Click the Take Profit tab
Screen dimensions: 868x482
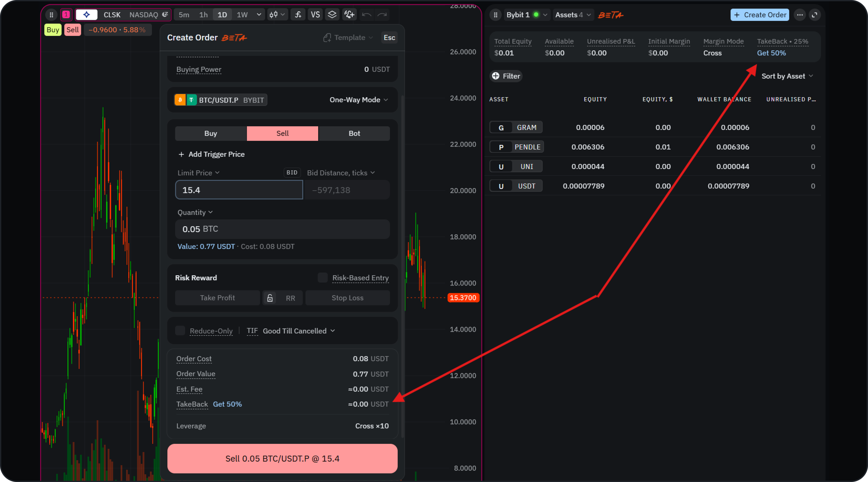217,298
